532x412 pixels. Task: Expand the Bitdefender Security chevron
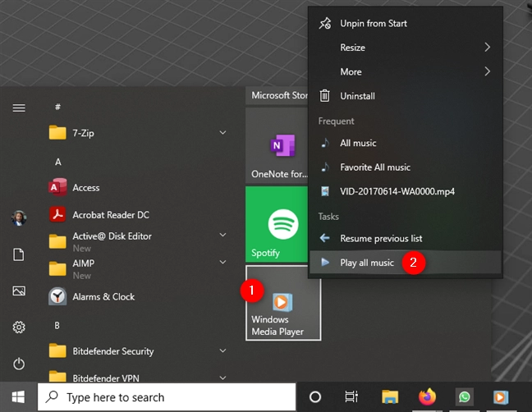pos(223,350)
